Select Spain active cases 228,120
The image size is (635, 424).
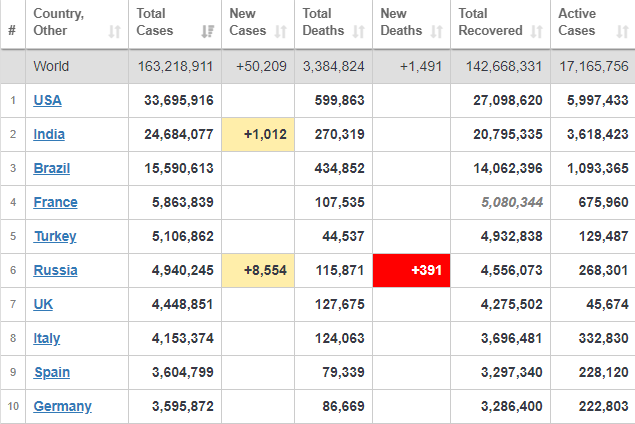pos(603,372)
